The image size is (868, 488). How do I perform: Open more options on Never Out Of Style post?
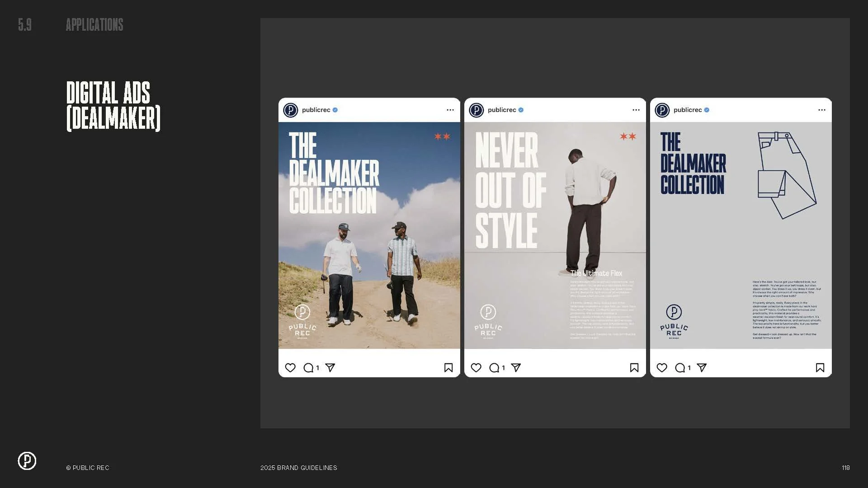636,110
